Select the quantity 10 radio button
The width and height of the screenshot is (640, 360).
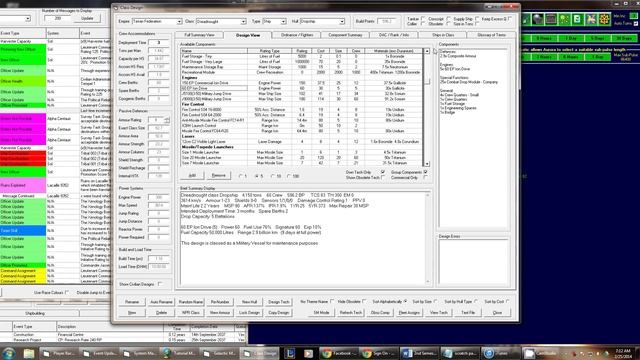[272, 176]
